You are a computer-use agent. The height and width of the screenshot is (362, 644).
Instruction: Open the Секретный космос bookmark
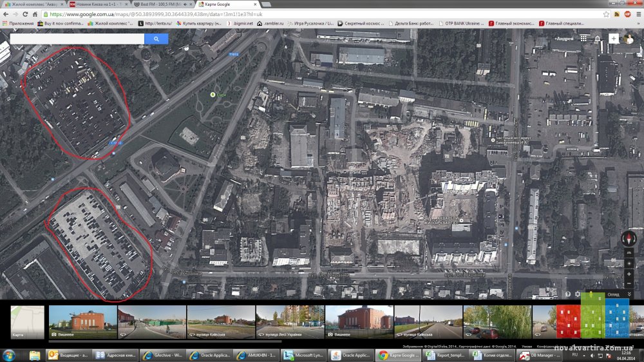(361, 23)
